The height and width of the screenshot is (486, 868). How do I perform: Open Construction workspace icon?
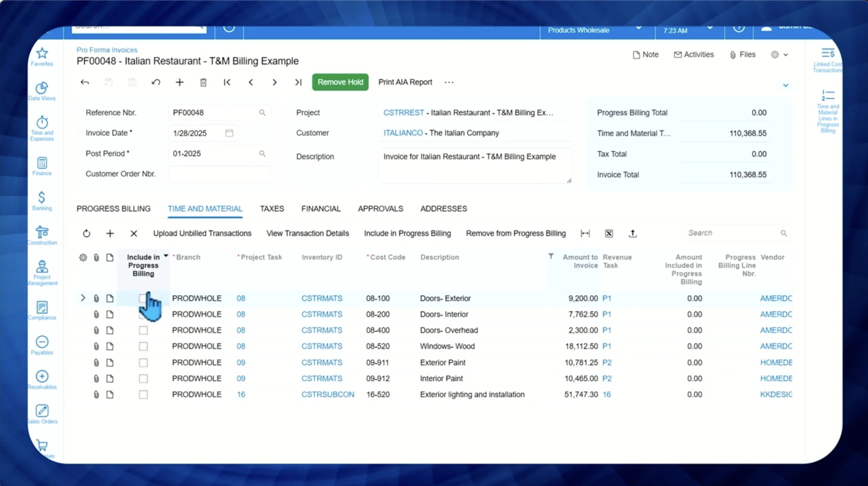(42, 235)
